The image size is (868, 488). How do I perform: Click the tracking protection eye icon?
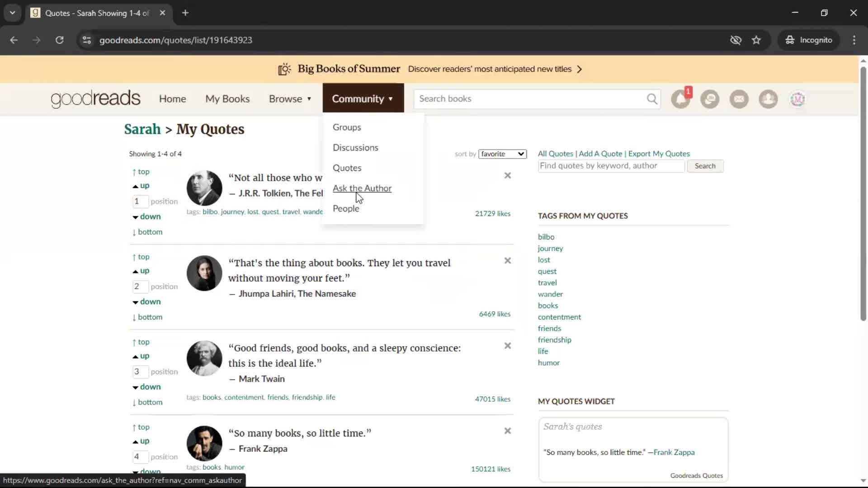pyautogui.click(x=736, y=40)
